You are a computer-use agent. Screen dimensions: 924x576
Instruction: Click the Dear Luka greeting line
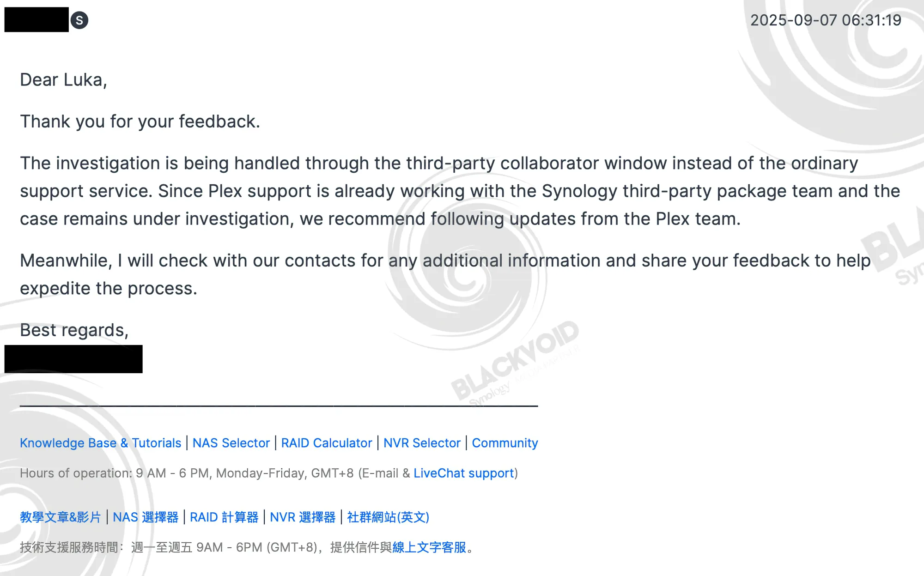pyautogui.click(x=63, y=80)
